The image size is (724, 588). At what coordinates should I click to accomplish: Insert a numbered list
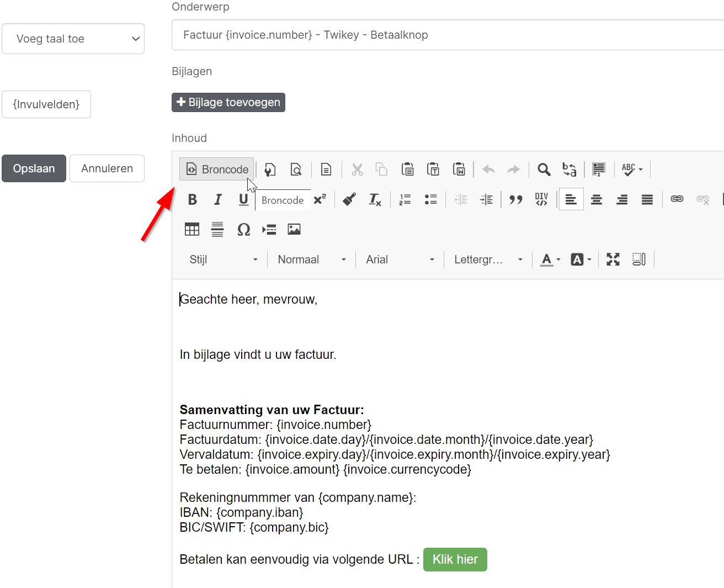pos(405,200)
